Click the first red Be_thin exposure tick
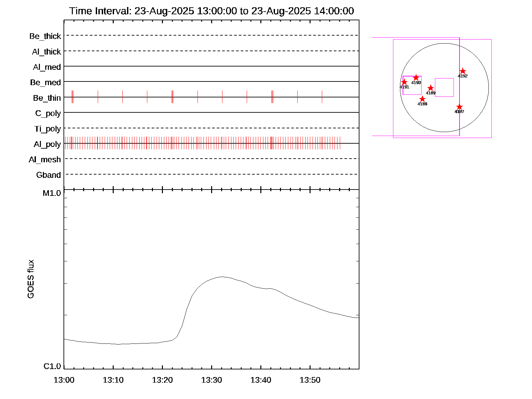The image size is (532, 399). coord(72,97)
